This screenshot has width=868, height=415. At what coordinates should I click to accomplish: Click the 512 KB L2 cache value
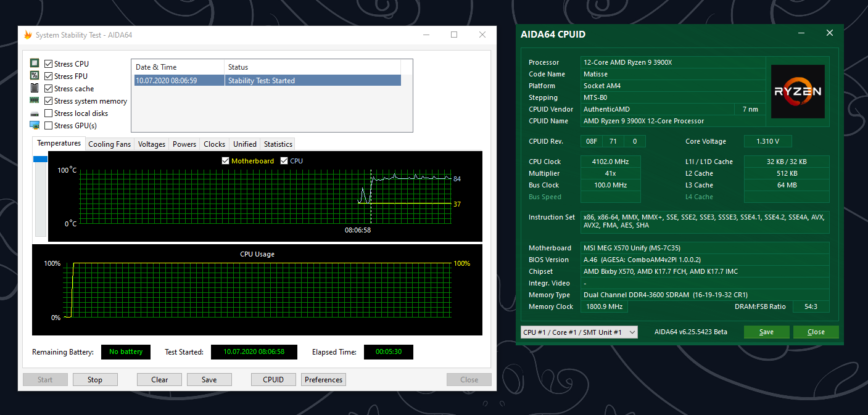click(x=787, y=173)
